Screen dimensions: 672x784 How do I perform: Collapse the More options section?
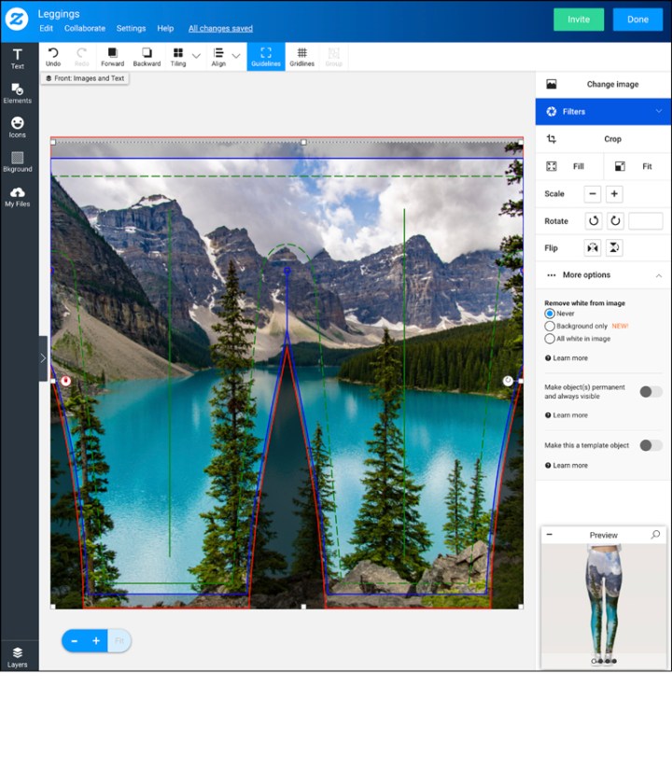coord(658,275)
